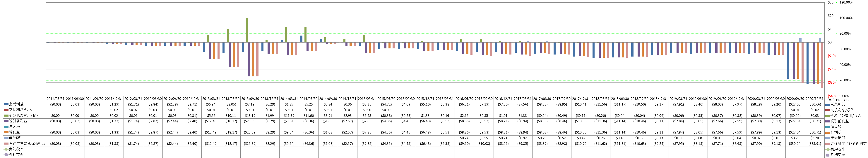Click the ($9.85) cell under 2017/03/31

(523, 144)
